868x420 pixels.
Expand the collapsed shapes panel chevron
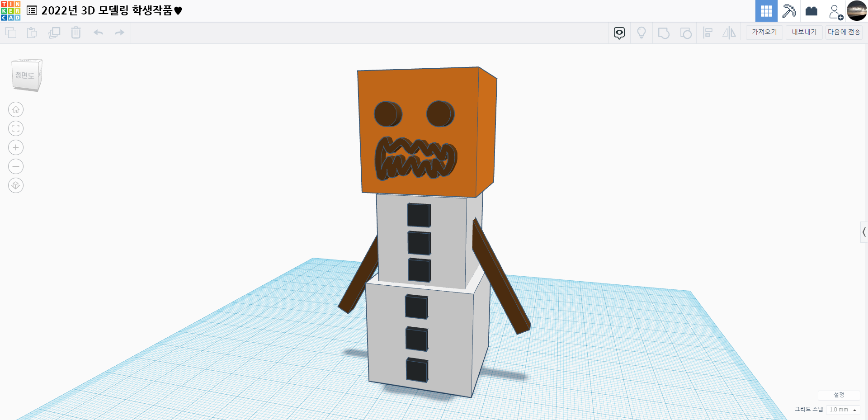[864, 232]
